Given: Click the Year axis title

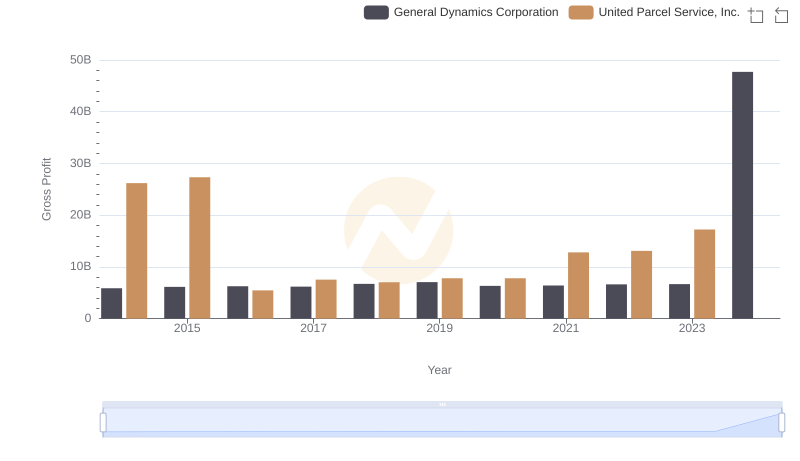Looking at the screenshot, I should [439, 370].
